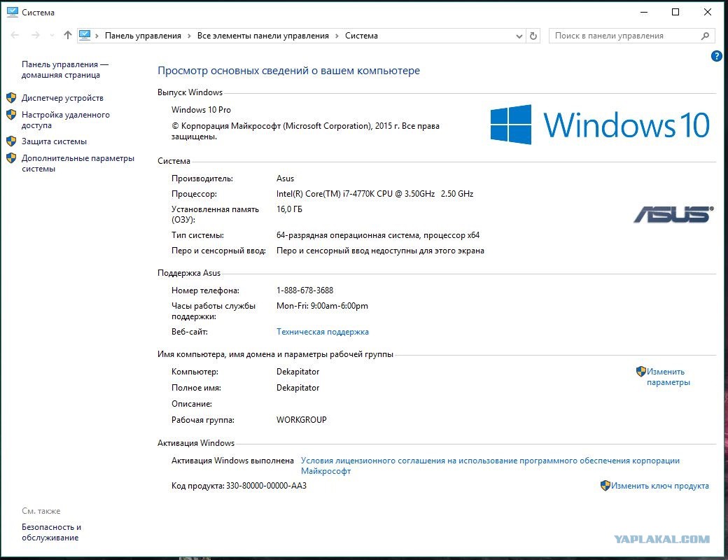Click the Forward navigation arrow
The height and width of the screenshot is (560, 728).
(x=36, y=35)
